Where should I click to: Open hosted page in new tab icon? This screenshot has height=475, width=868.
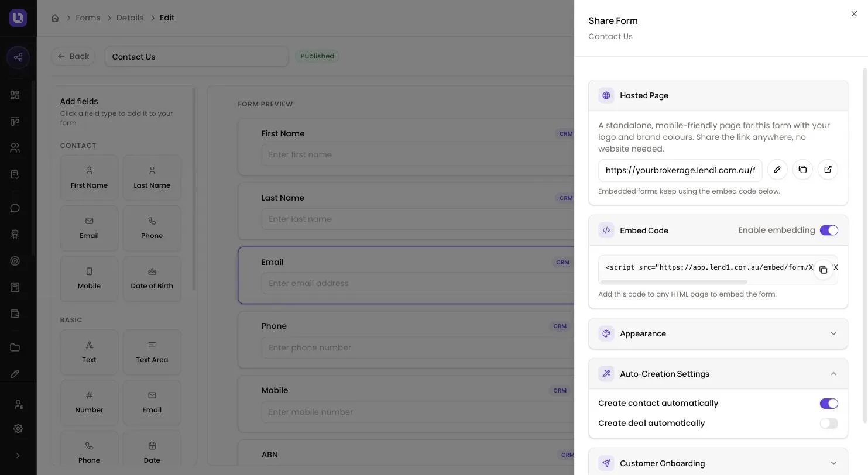coord(828,170)
